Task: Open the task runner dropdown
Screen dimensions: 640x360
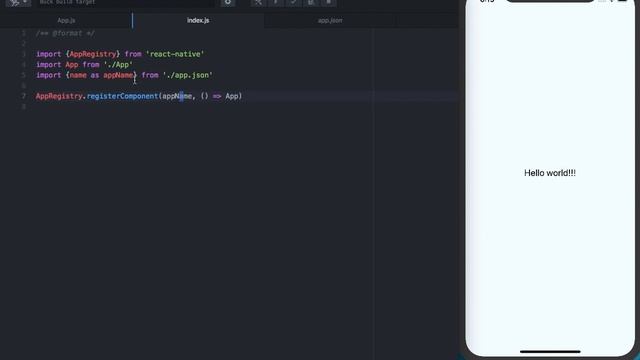Action: click(x=18, y=2)
